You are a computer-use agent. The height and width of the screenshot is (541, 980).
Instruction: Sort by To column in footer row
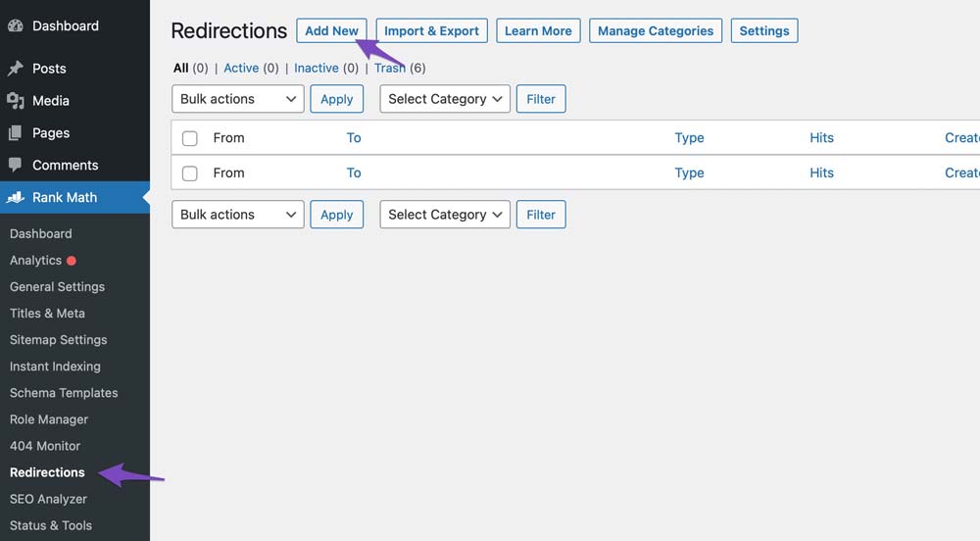(x=354, y=173)
